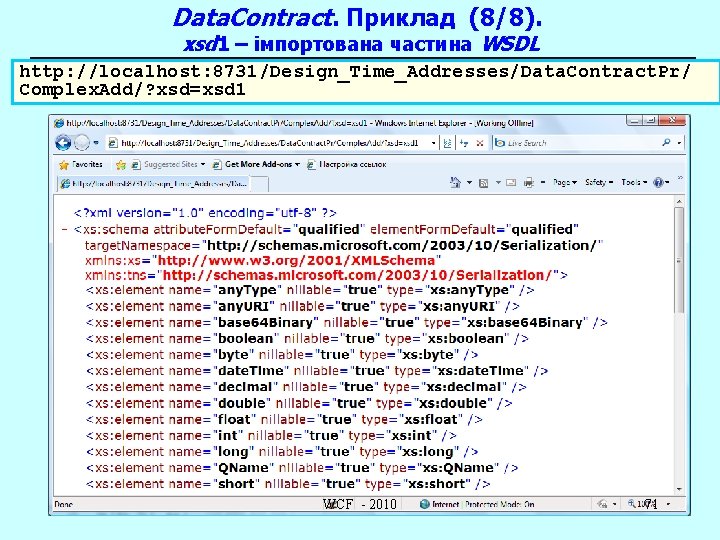Open the Safety menu
The width and height of the screenshot is (720, 540).
(x=599, y=182)
